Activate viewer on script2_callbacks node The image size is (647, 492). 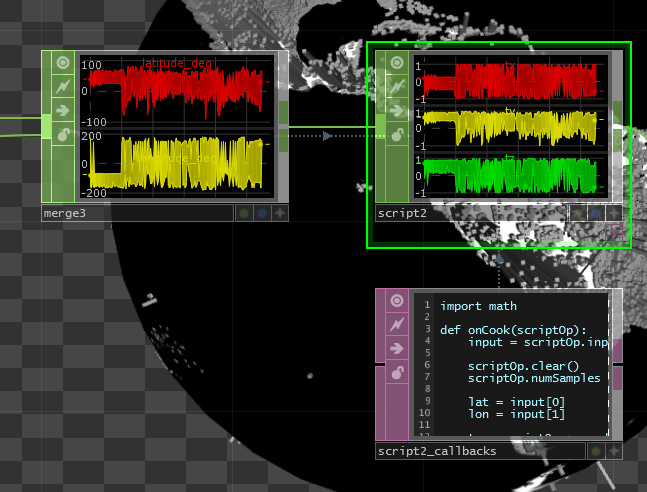coord(397,301)
